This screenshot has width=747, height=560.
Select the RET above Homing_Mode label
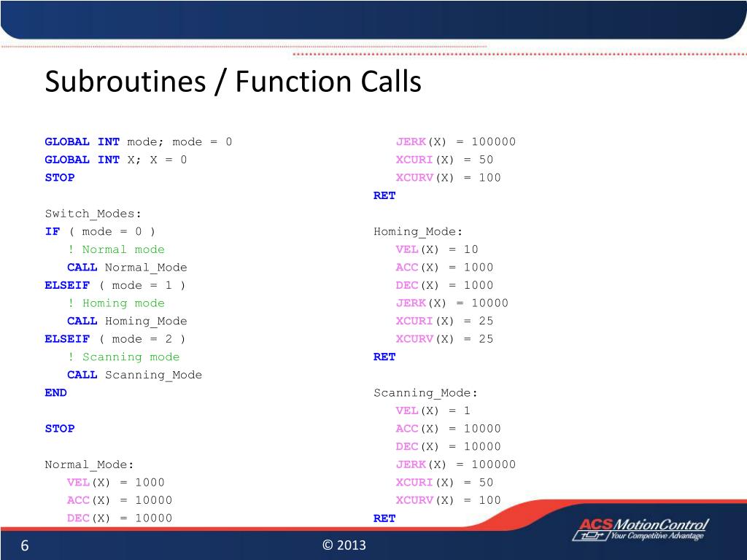pyautogui.click(x=384, y=195)
